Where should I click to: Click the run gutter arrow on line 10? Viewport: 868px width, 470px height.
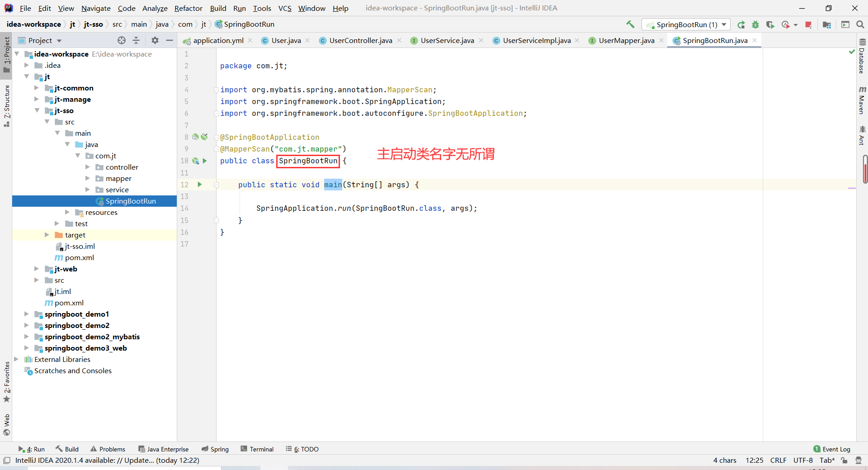pyautogui.click(x=205, y=161)
